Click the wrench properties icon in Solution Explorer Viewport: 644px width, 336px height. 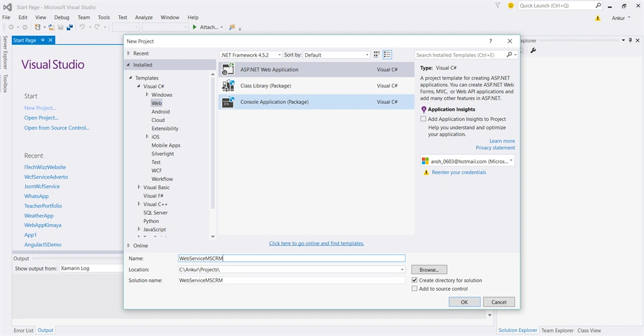[x=533, y=50]
